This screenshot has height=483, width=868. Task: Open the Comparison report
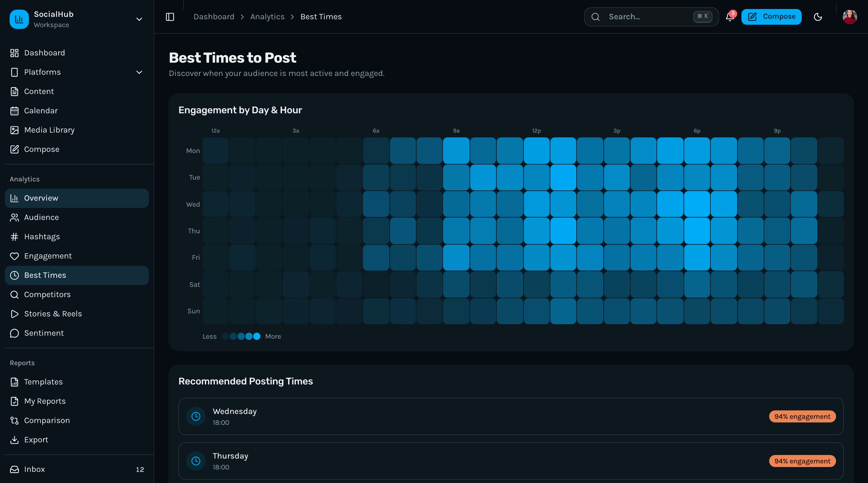click(77, 420)
